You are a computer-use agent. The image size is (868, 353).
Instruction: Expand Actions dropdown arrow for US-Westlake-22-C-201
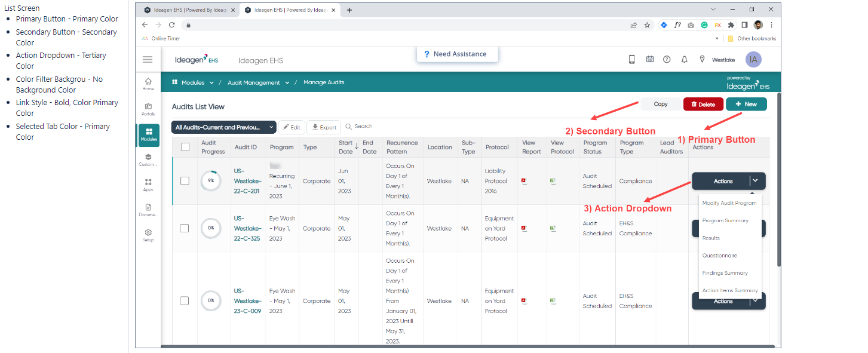[756, 180]
